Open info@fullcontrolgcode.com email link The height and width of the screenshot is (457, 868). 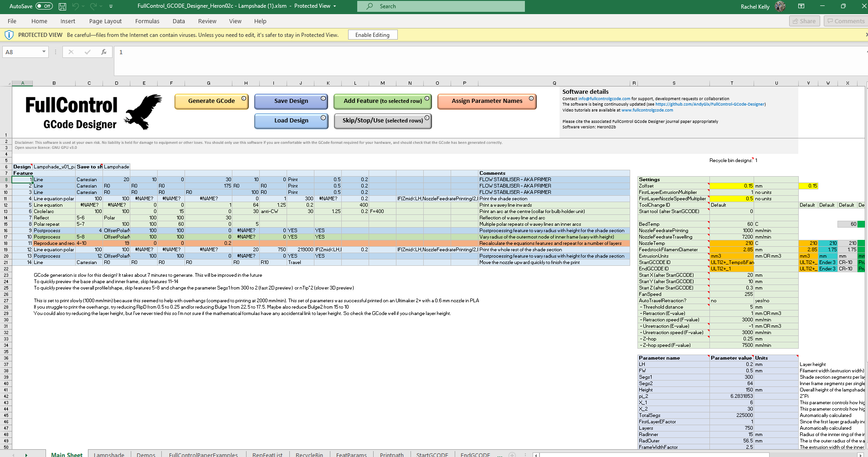[x=604, y=99]
